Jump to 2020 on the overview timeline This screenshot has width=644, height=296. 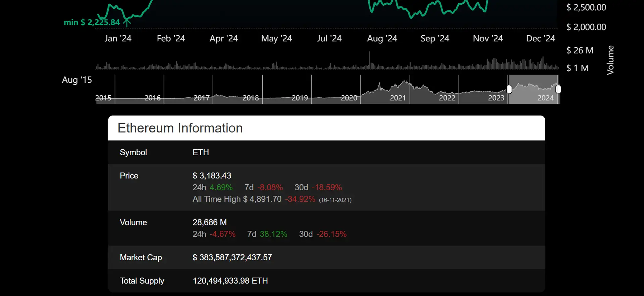tap(349, 98)
